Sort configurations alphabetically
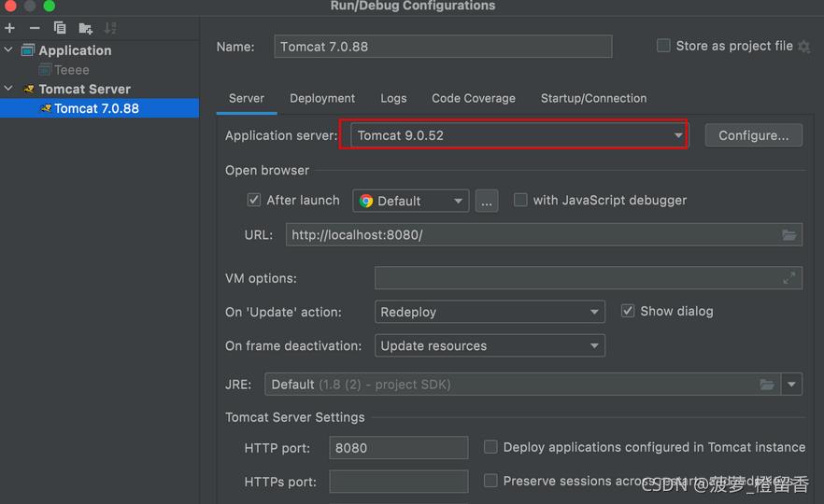This screenshot has width=824, height=504. pos(110,28)
